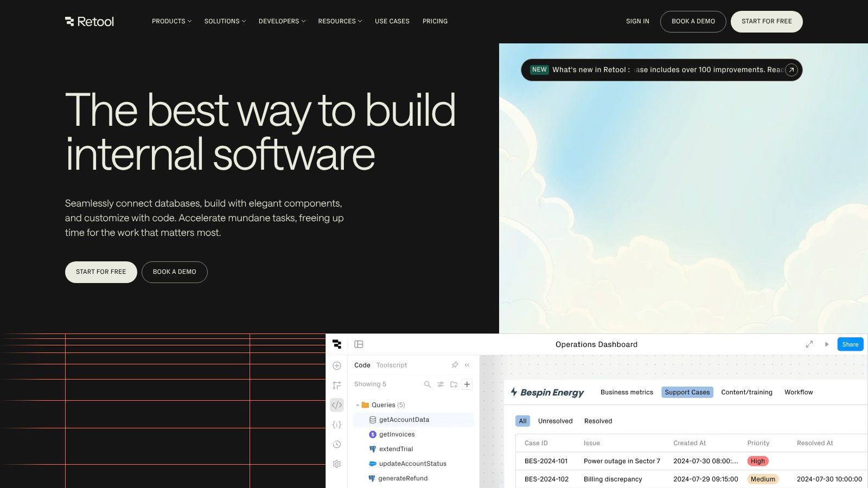This screenshot has height=488, width=868.
Task: Filter cases by Resolved
Action: click(x=598, y=421)
